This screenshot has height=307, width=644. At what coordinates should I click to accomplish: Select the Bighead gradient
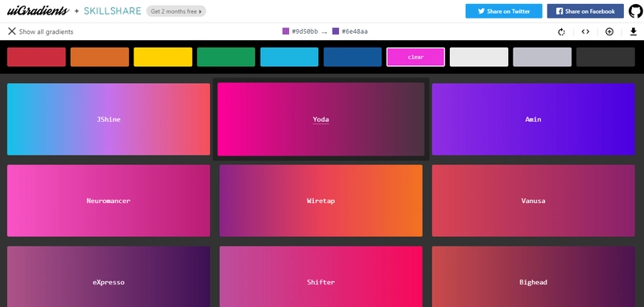click(x=533, y=276)
